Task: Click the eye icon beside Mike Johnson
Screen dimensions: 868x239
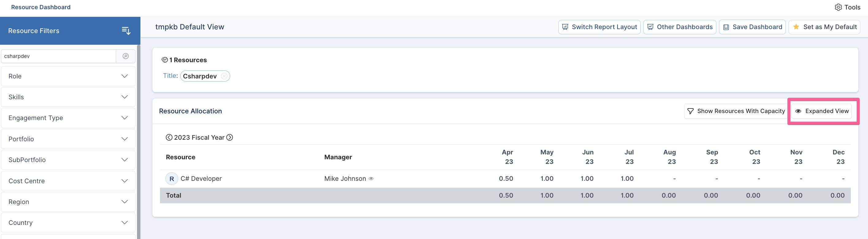Action: click(x=371, y=179)
